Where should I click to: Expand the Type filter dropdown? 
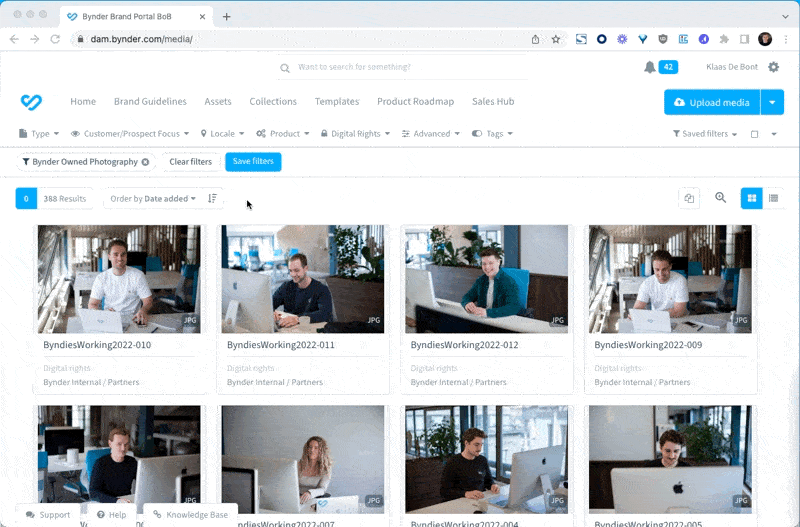pyautogui.click(x=39, y=134)
